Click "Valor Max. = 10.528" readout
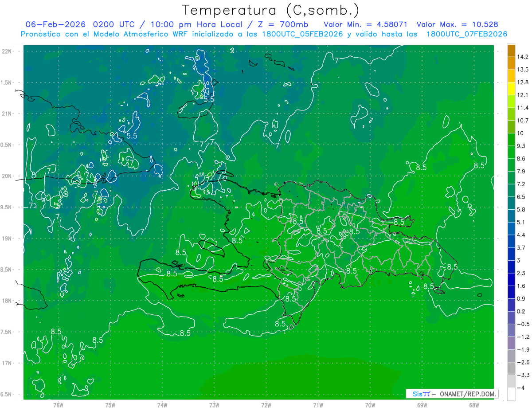This screenshot has height=411, width=532. click(457, 24)
